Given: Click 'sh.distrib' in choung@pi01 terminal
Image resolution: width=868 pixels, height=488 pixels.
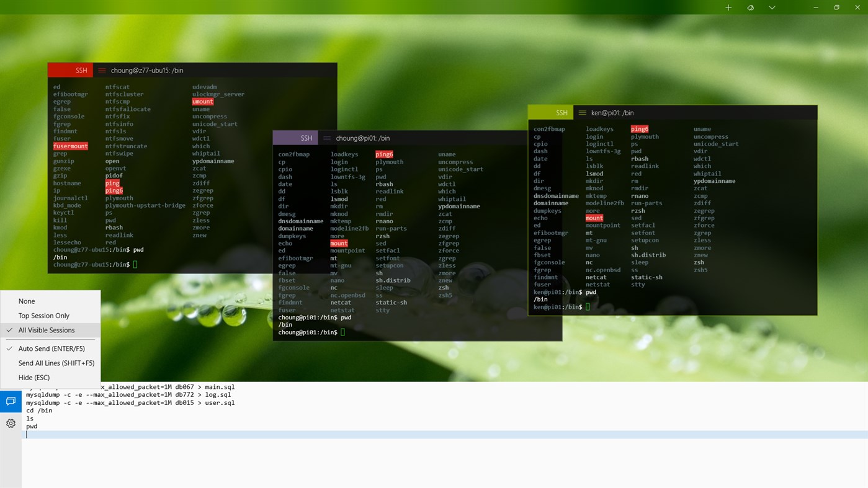Looking at the screenshot, I should tap(393, 280).
